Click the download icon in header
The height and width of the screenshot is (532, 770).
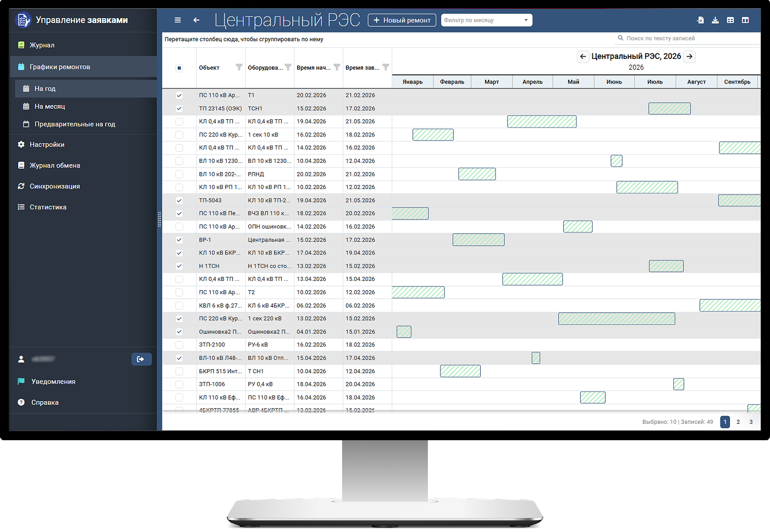tap(715, 20)
